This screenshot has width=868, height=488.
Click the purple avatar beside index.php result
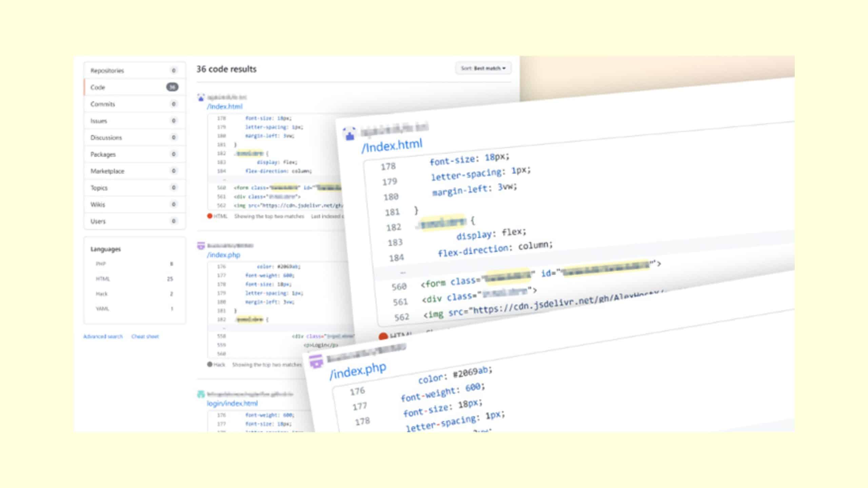pyautogui.click(x=201, y=246)
